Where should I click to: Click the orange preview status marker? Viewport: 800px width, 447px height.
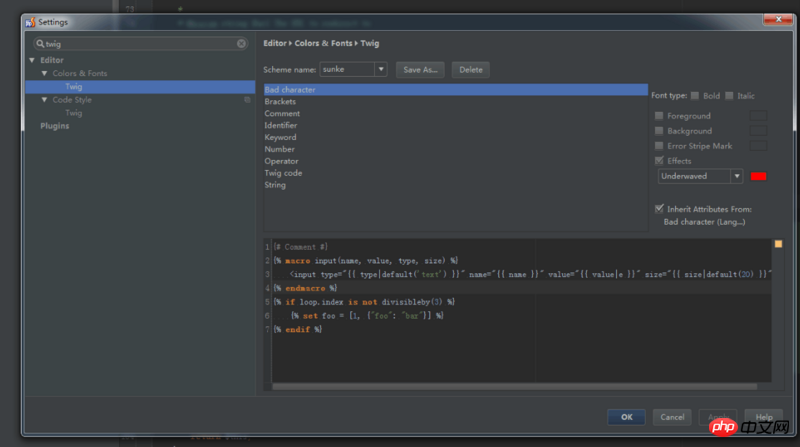778,244
